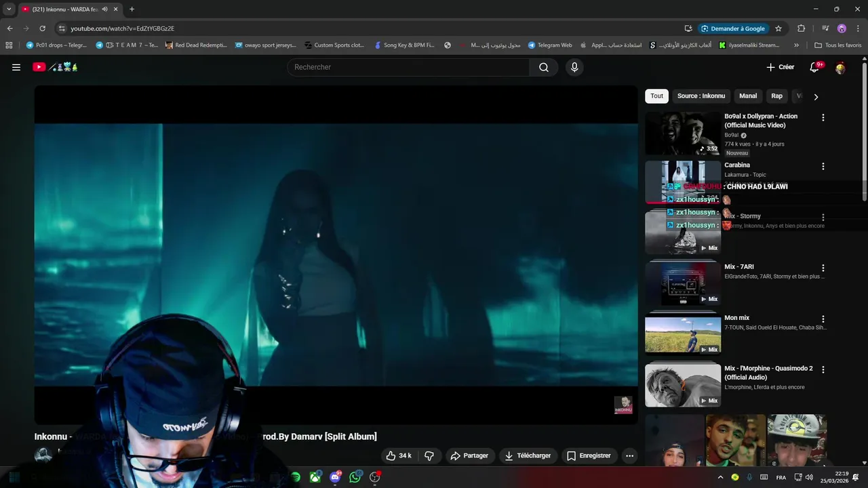Screen dimensions: 868x488
Task: Focus the Rechercher search field
Action: tap(408, 67)
